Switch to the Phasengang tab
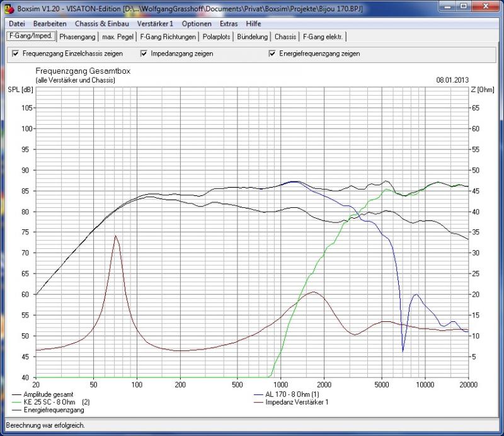504x436 pixels. point(77,37)
